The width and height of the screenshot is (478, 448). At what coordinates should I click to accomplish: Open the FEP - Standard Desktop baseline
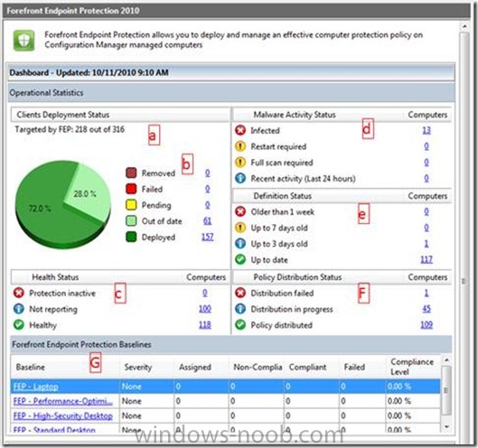pos(54,430)
